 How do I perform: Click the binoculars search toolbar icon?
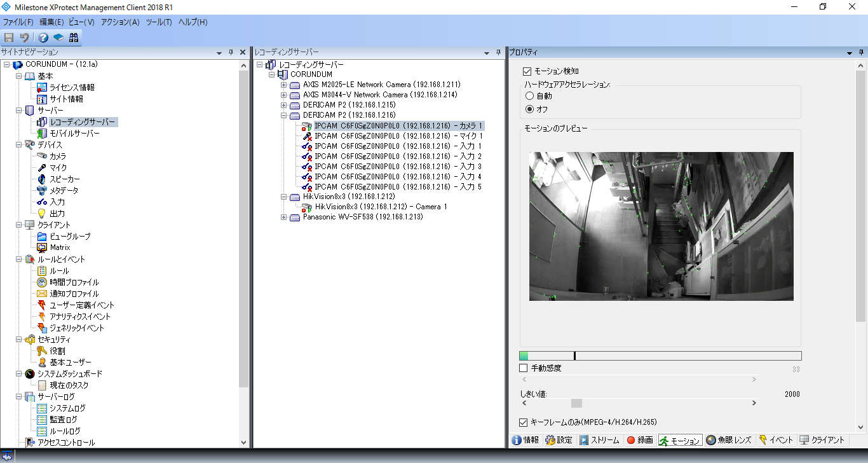74,38
